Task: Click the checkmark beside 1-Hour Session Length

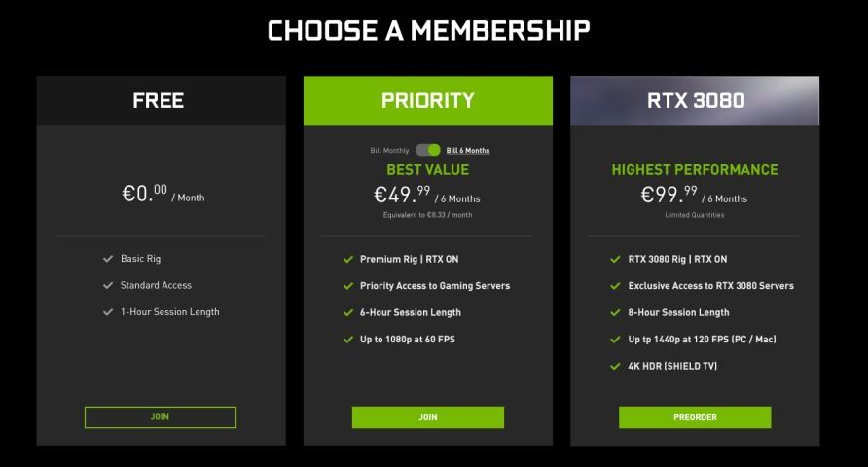Action: [x=108, y=312]
